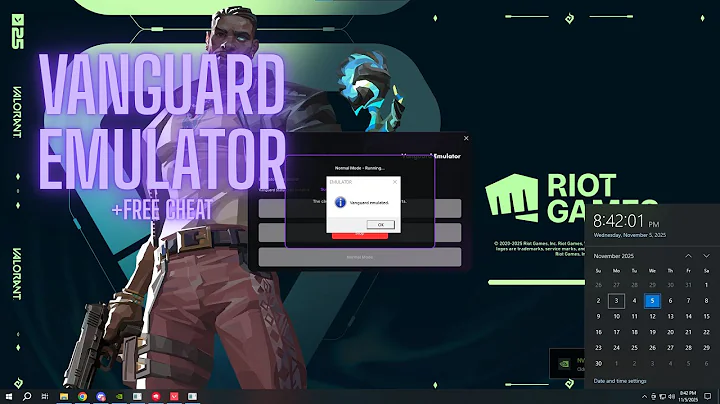Open Date and time settings link
This screenshot has height=404, width=720.
point(620,381)
